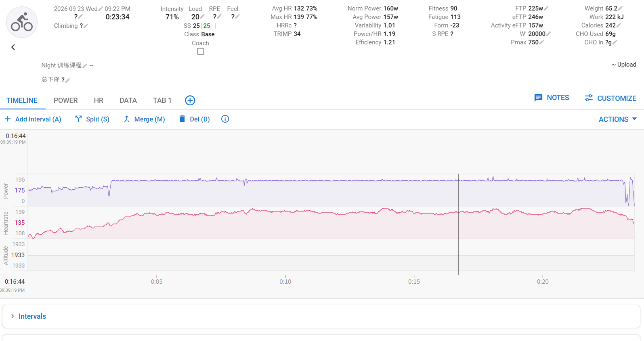Image resolution: width=644 pixels, height=341 pixels.
Task: Open the ACTIONS dropdown menu
Action: pyautogui.click(x=618, y=119)
